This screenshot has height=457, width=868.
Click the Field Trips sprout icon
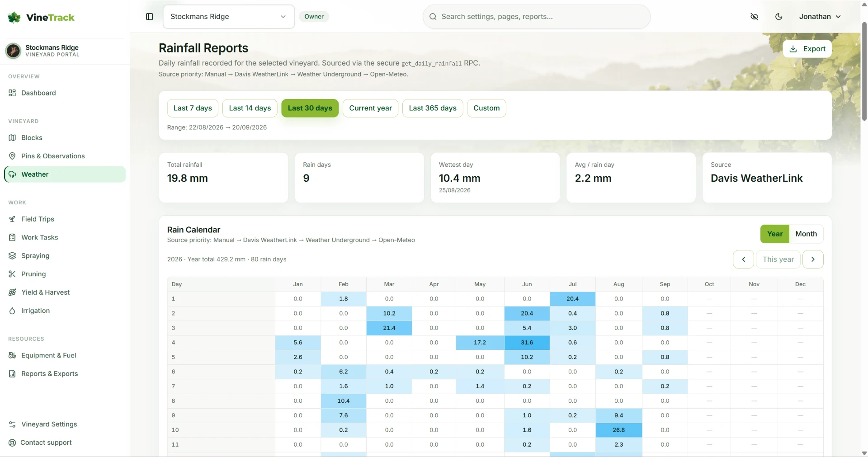[x=12, y=219]
